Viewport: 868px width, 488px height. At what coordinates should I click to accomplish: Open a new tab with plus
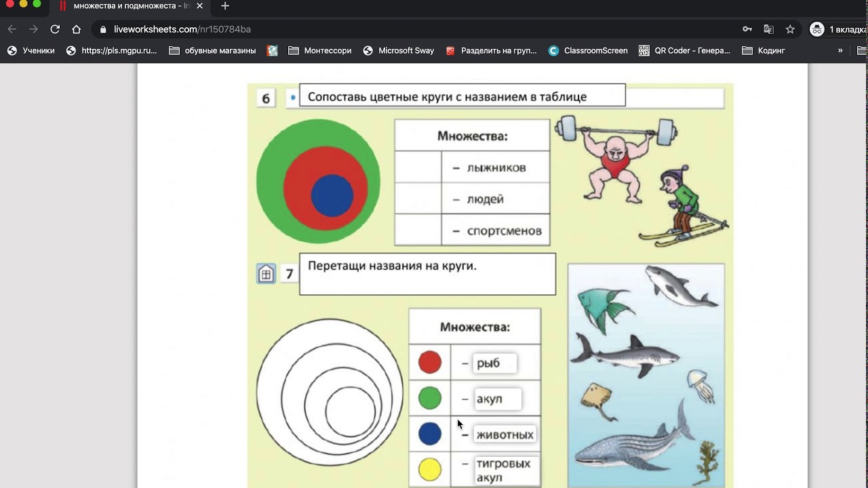tap(225, 6)
